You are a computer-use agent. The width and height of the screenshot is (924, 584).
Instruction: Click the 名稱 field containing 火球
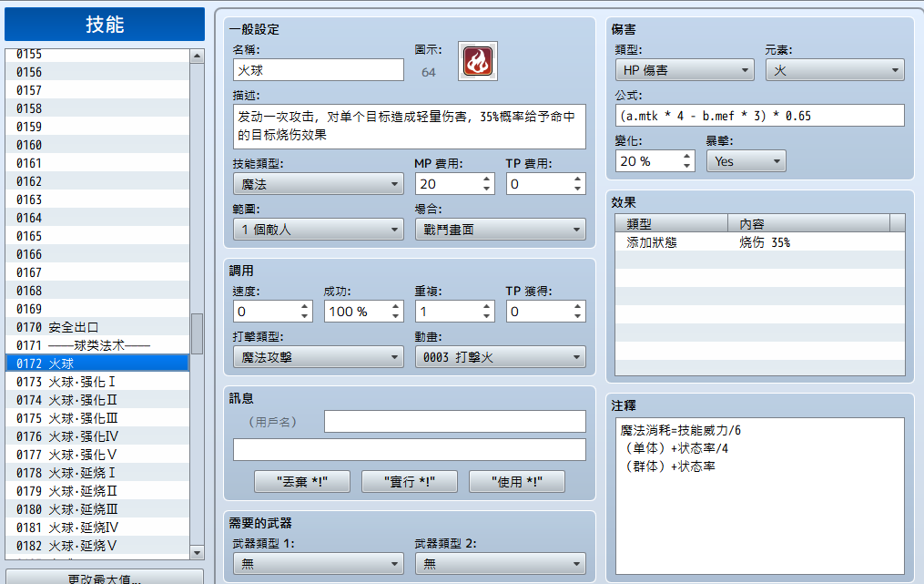(319, 70)
